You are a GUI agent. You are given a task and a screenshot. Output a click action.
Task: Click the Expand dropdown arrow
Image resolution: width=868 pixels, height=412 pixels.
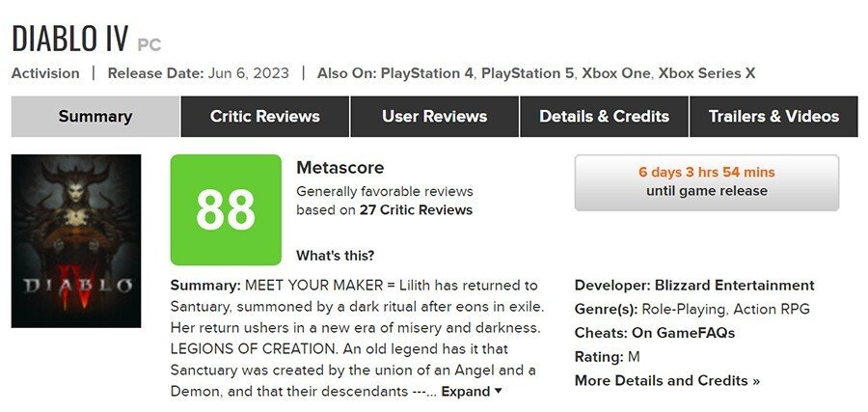(x=499, y=392)
